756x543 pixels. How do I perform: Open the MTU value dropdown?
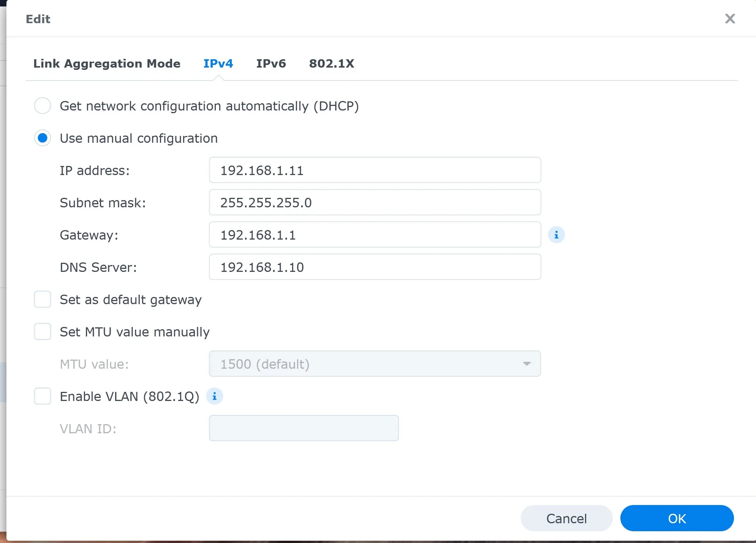[x=527, y=364]
